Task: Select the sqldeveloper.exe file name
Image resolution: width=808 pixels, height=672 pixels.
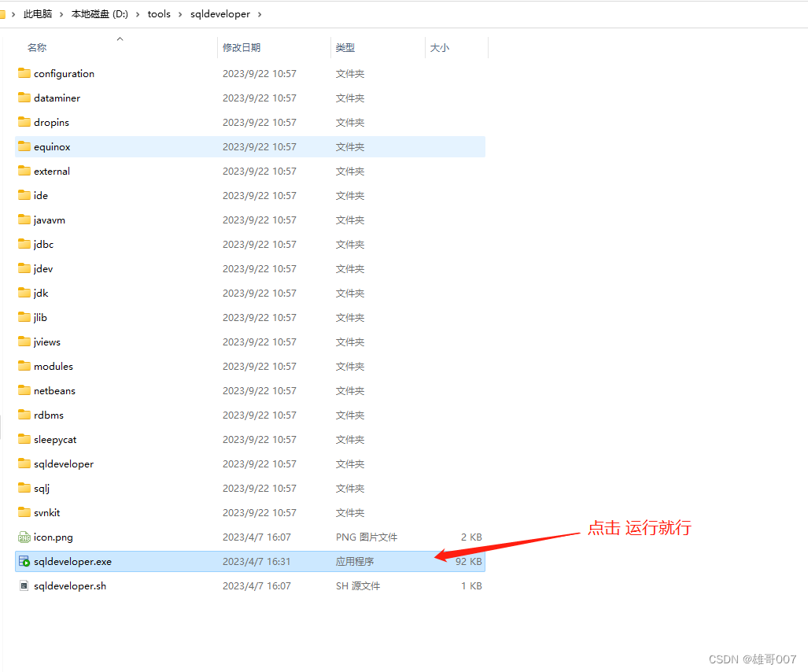Action: tap(72, 562)
